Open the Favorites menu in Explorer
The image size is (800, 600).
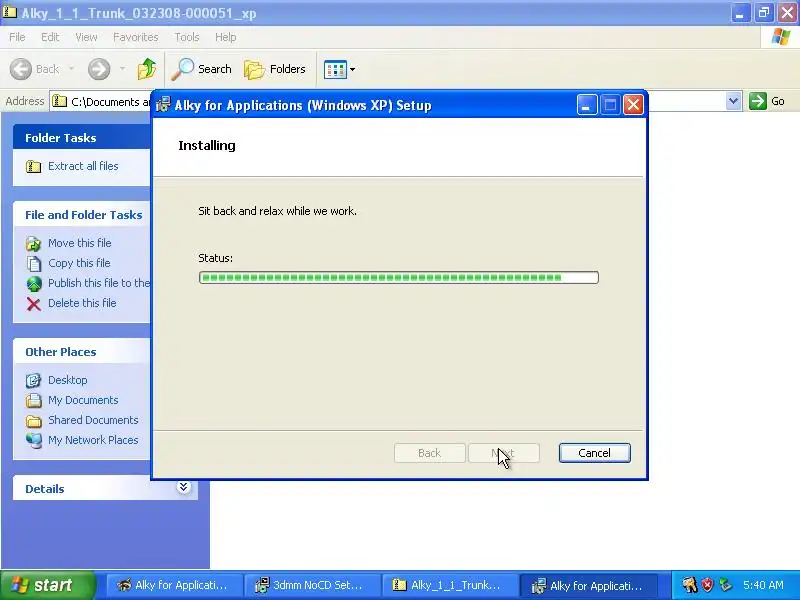(x=135, y=37)
